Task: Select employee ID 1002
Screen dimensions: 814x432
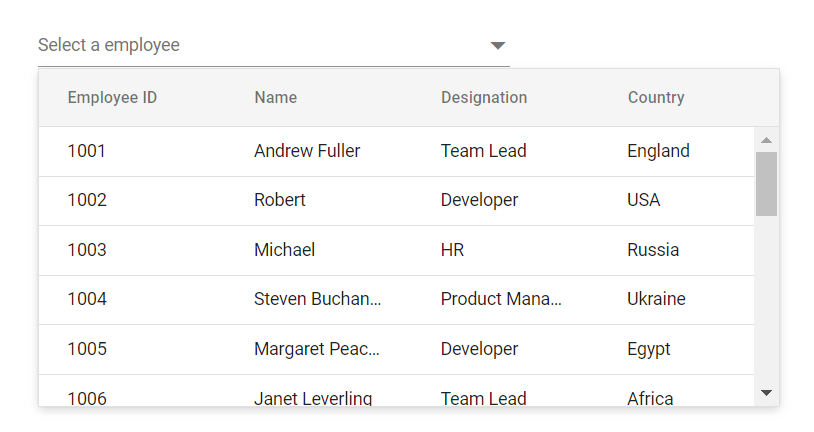Action: 87,200
